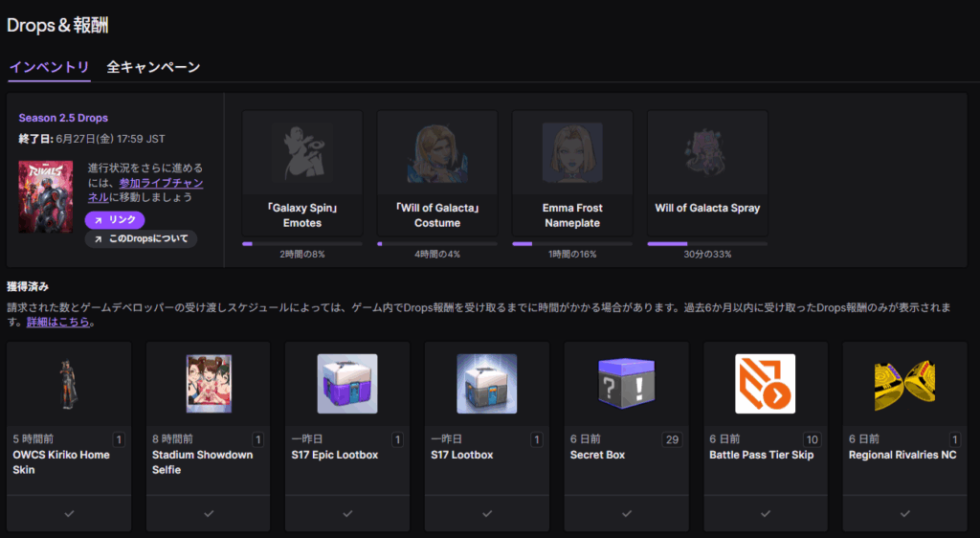
Task: Click the リンク button
Action: (x=115, y=220)
